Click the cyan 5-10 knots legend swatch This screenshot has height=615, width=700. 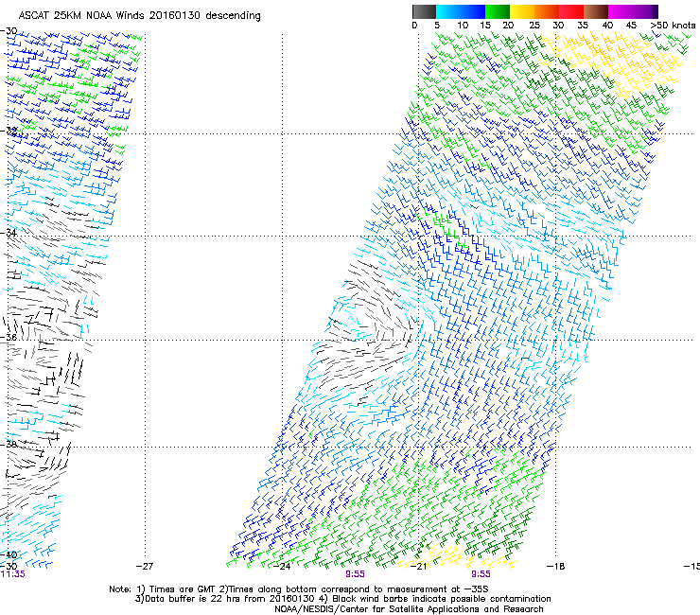447,11
